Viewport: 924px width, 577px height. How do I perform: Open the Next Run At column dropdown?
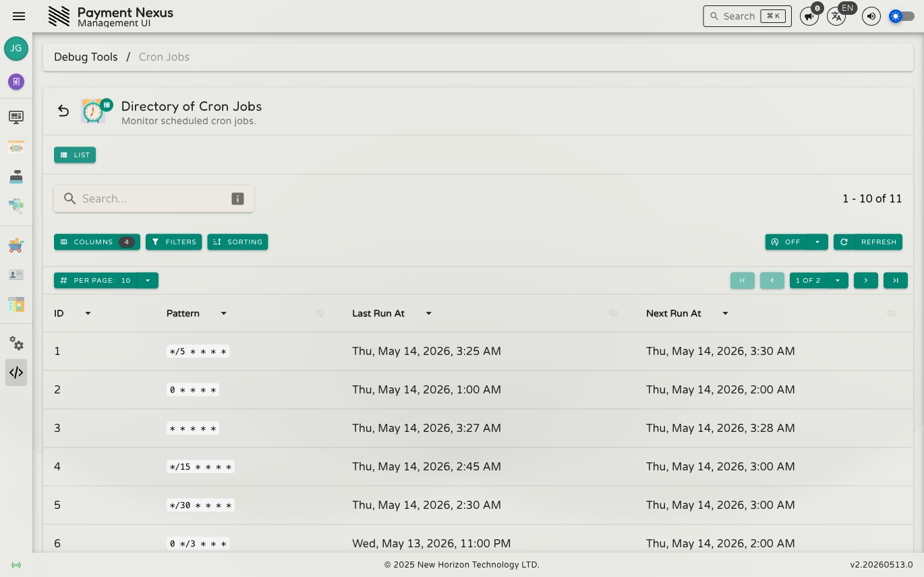click(x=725, y=313)
